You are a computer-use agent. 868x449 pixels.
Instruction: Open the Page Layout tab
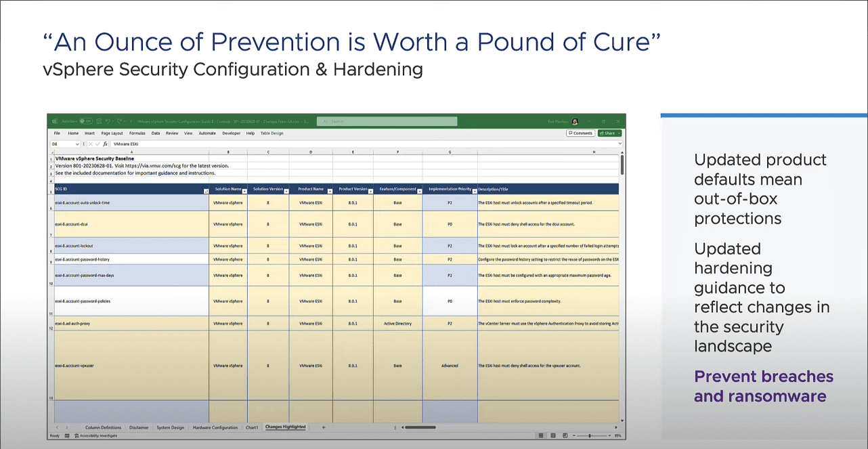112,133
